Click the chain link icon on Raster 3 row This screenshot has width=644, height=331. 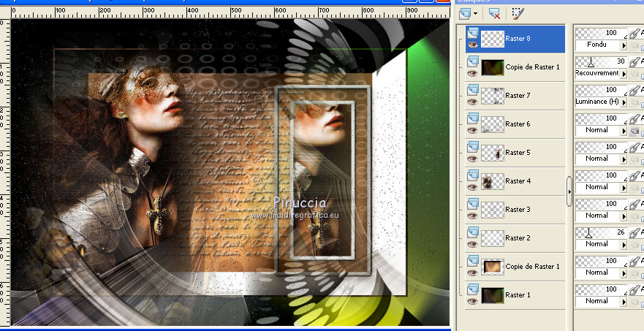pos(634,205)
